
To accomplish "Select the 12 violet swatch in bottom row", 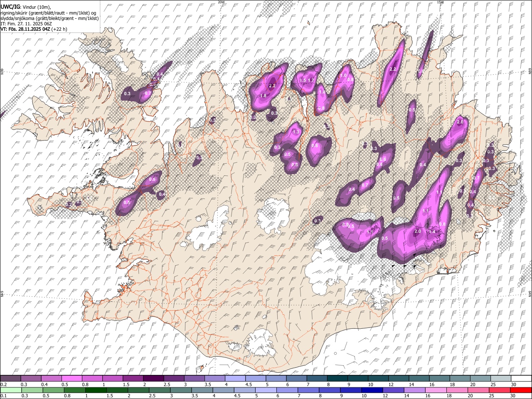I will click(394, 390).
